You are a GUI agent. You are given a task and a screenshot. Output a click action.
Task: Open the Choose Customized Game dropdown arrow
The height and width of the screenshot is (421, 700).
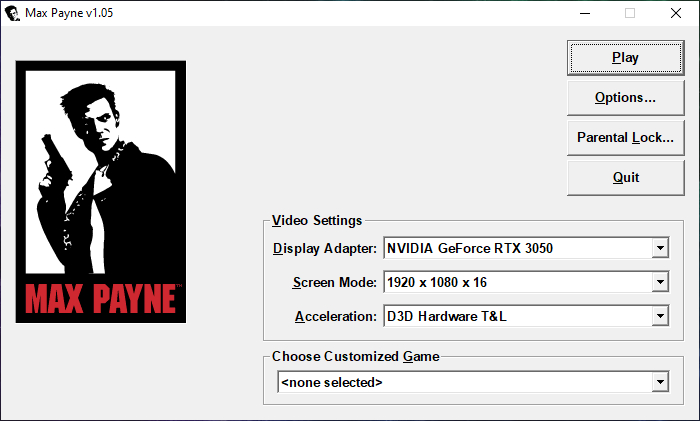[x=659, y=382]
